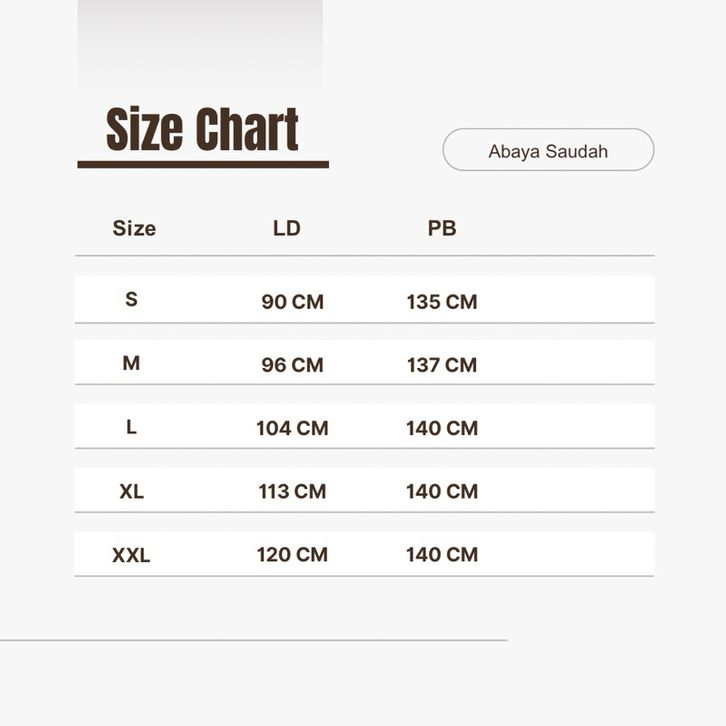
Task: Select the LD column header
Action: point(287,228)
